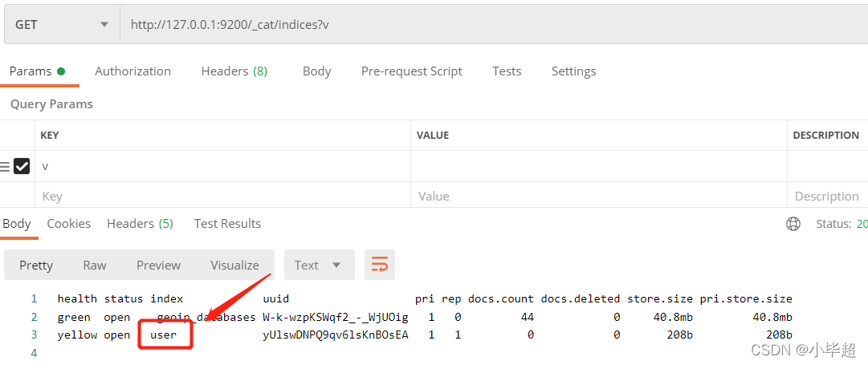Select the response Body tab
The height and width of the screenshot is (365, 868).
[17, 224]
